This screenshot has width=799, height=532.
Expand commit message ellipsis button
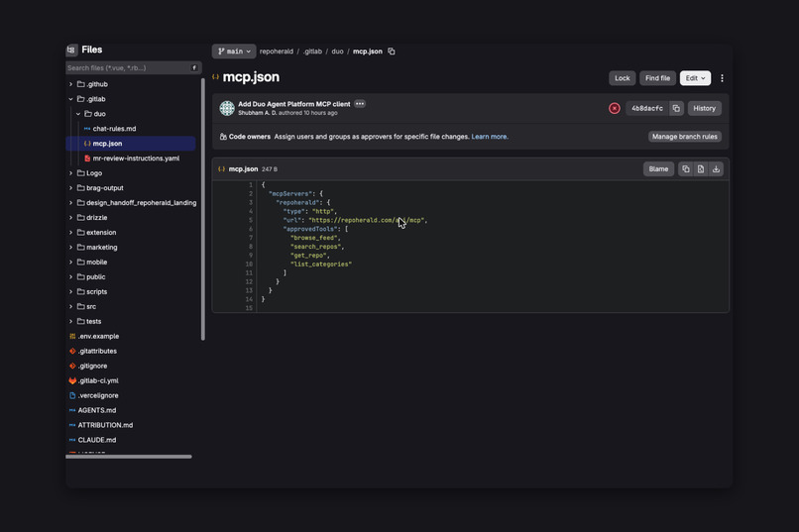click(360, 104)
